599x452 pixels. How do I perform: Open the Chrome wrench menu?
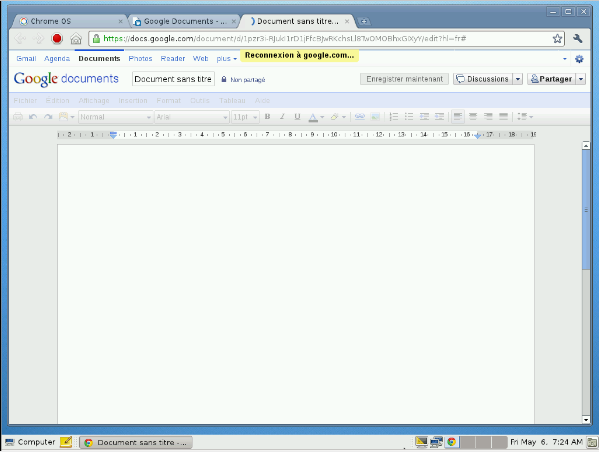point(577,38)
